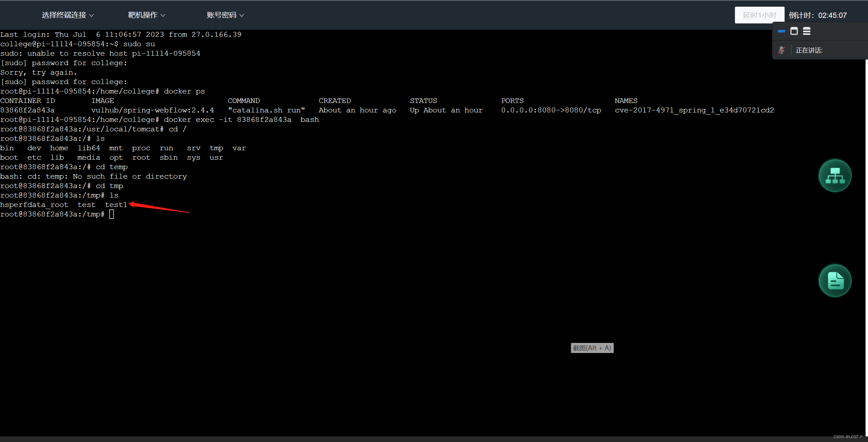The height and width of the screenshot is (442, 868).
Task: Click container name cve-2017-4971_spring_1_e34d70721cd2
Action: tap(694, 110)
